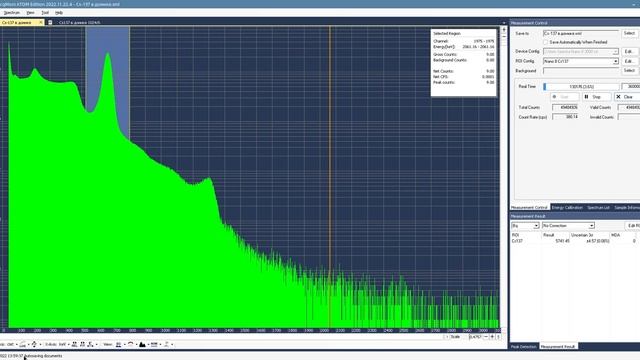Click the first View mode icon
Screen dimensions: 640x360
[x=118, y=344]
